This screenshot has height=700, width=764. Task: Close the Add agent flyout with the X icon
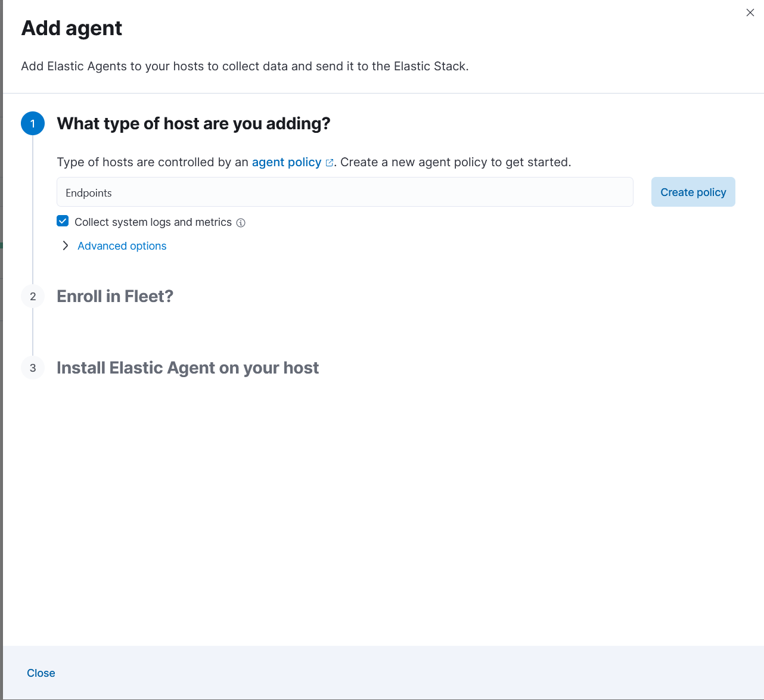[x=750, y=13]
